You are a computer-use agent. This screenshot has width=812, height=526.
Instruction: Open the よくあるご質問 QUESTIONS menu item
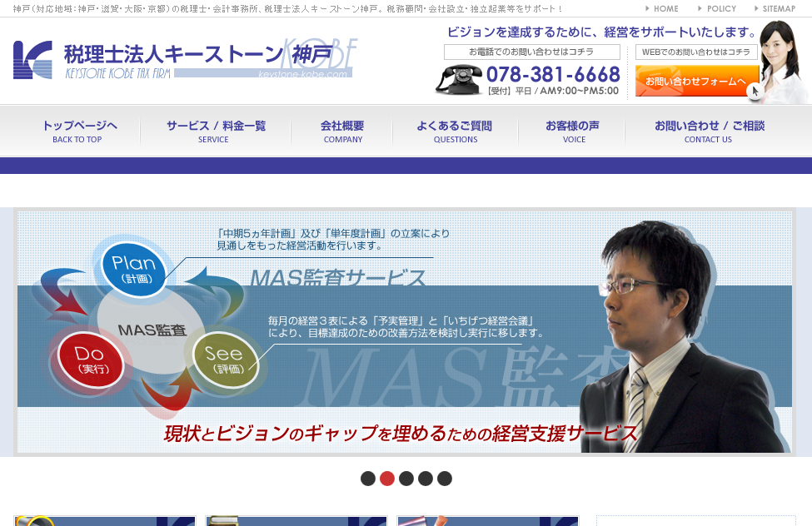pyautogui.click(x=456, y=131)
